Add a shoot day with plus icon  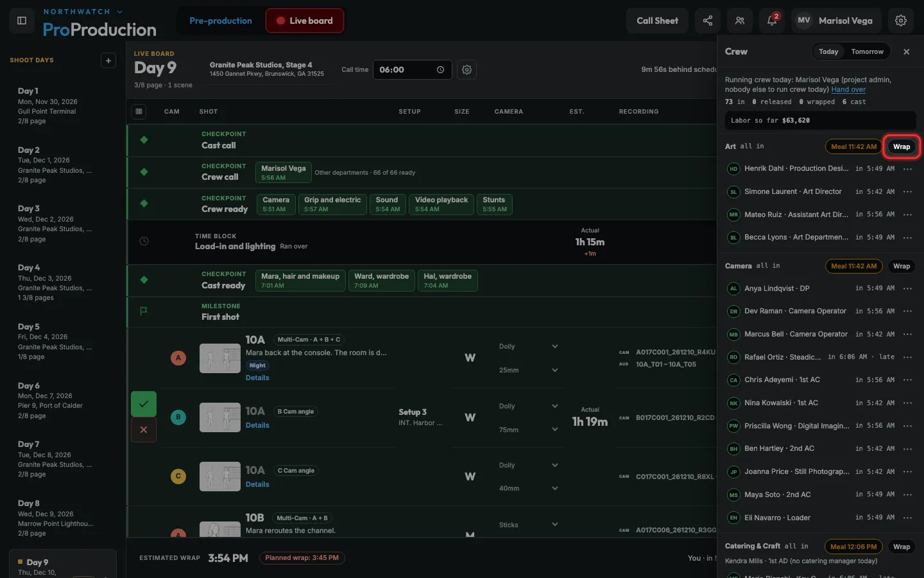108,60
